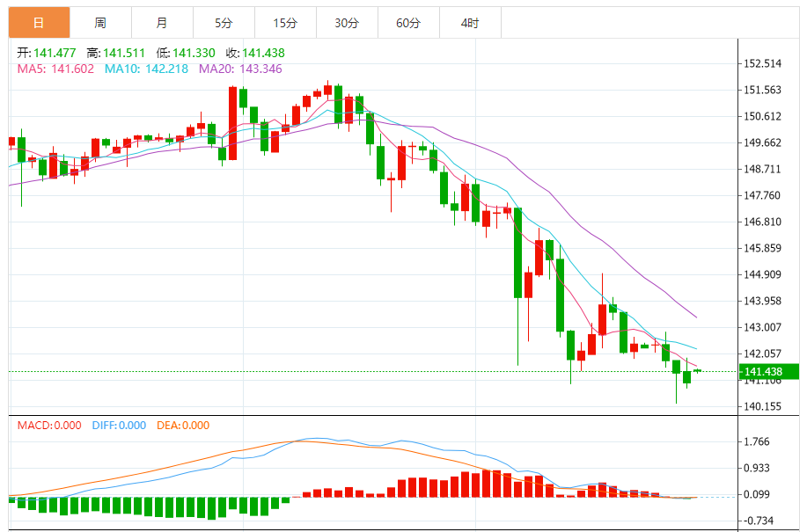Click the open price 开:141.477
The width and height of the screenshot is (807, 532).
tap(47, 53)
